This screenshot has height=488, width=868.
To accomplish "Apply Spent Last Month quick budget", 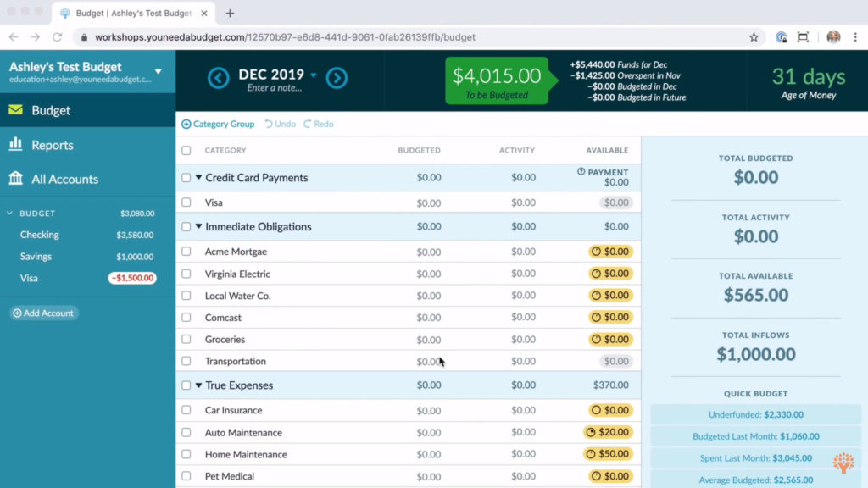I will pos(755,458).
